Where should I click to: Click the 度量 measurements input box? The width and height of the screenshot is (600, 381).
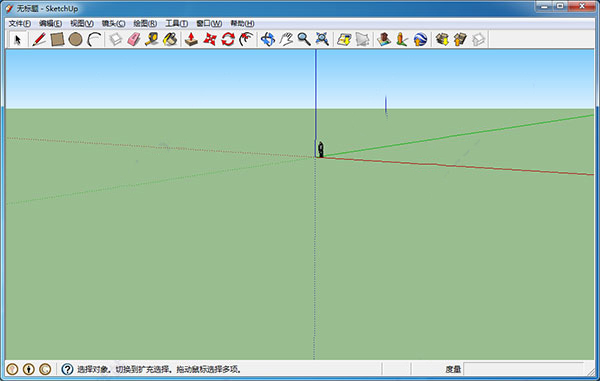tap(524, 369)
